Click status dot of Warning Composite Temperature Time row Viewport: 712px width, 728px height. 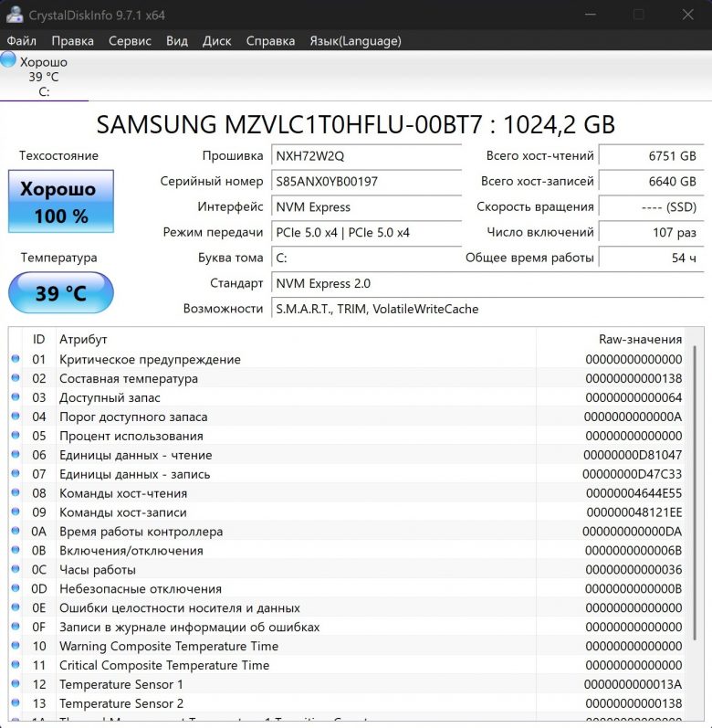point(16,645)
